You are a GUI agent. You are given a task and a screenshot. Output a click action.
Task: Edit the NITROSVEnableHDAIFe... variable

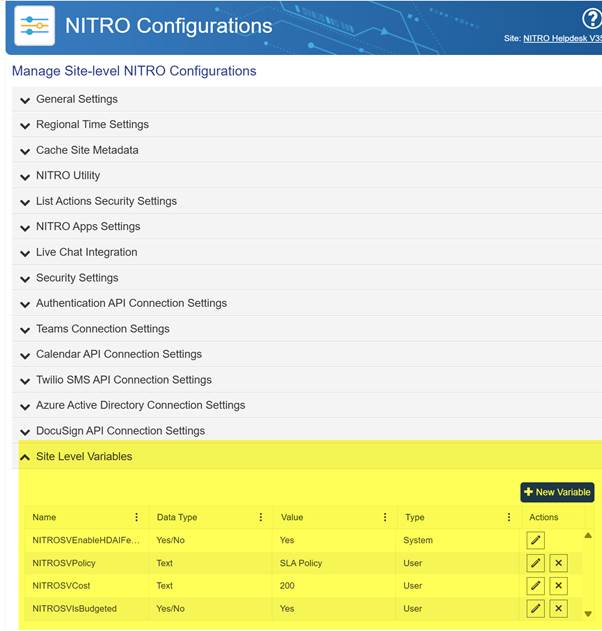(x=536, y=540)
